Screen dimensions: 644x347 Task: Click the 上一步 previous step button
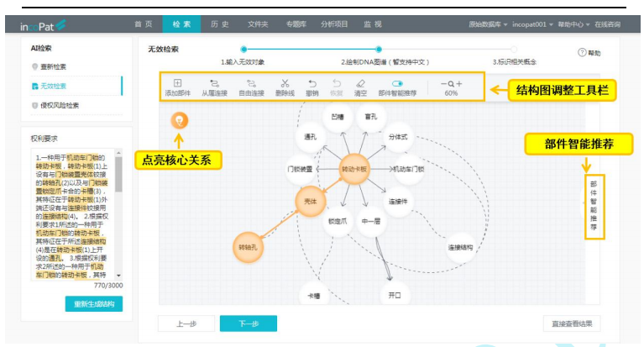(186, 323)
